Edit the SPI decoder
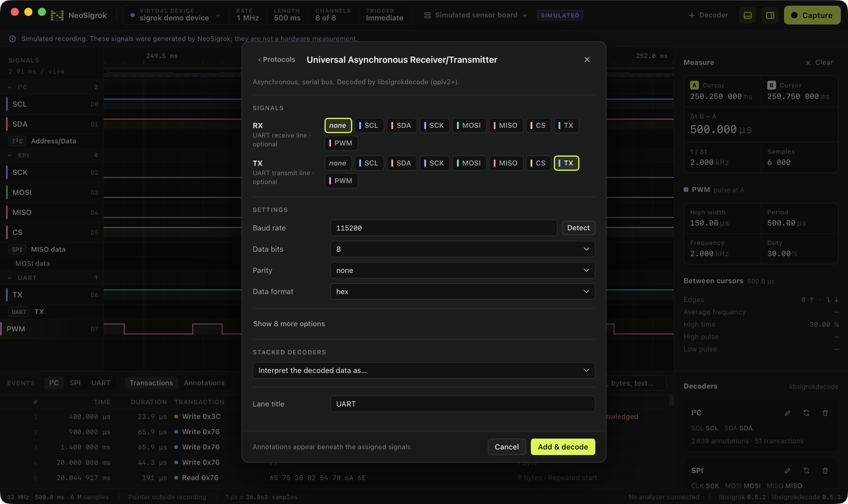The image size is (848, 504). pos(787,471)
